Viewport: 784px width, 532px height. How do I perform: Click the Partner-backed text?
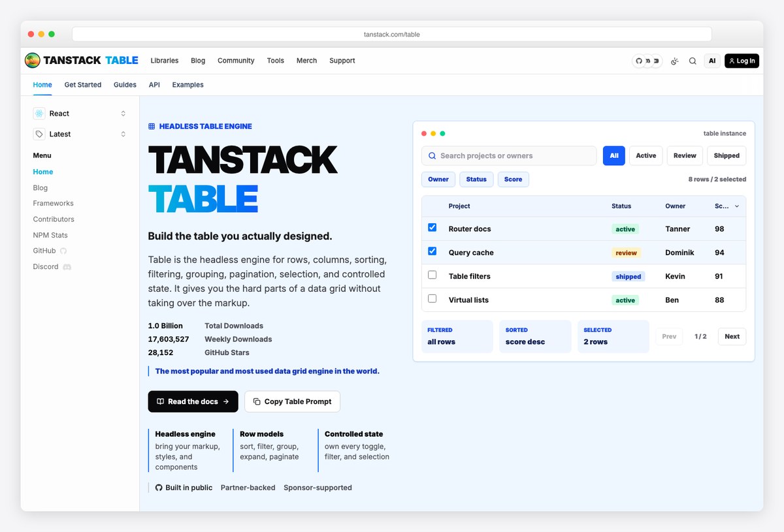pyautogui.click(x=248, y=488)
